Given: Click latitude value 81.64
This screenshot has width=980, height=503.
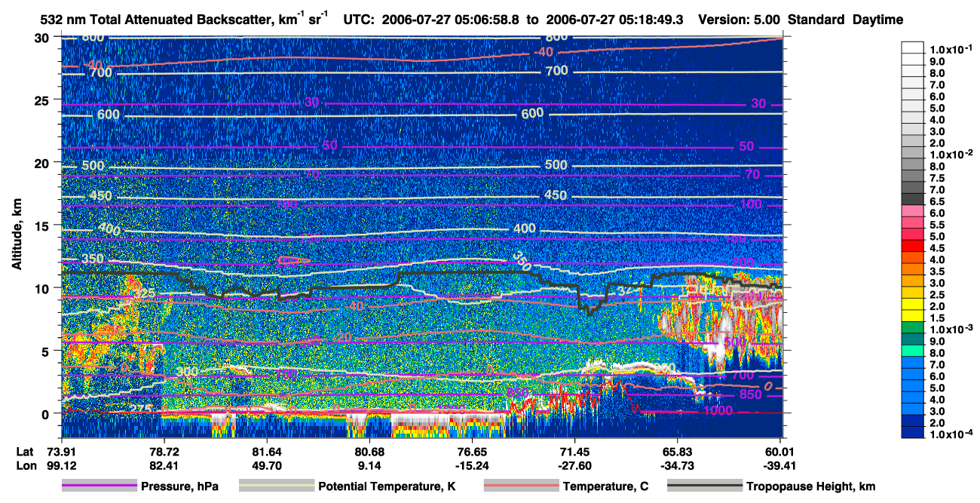Looking at the screenshot, I should (267, 451).
